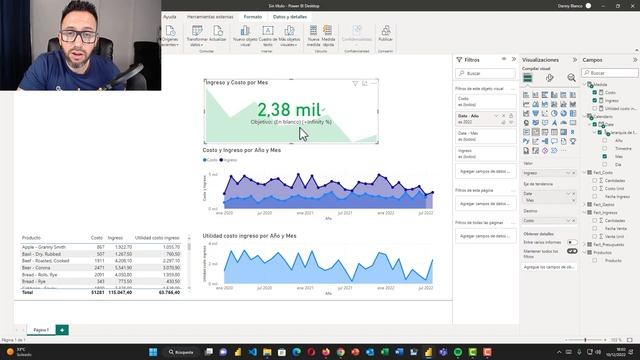The image size is (640, 360).
Task: Check the Trimestre hierarchy checkbox
Action: click(x=604, y=149)
